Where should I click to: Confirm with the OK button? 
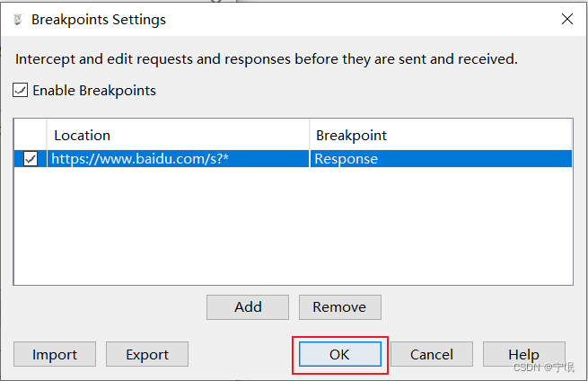(339, 354)
